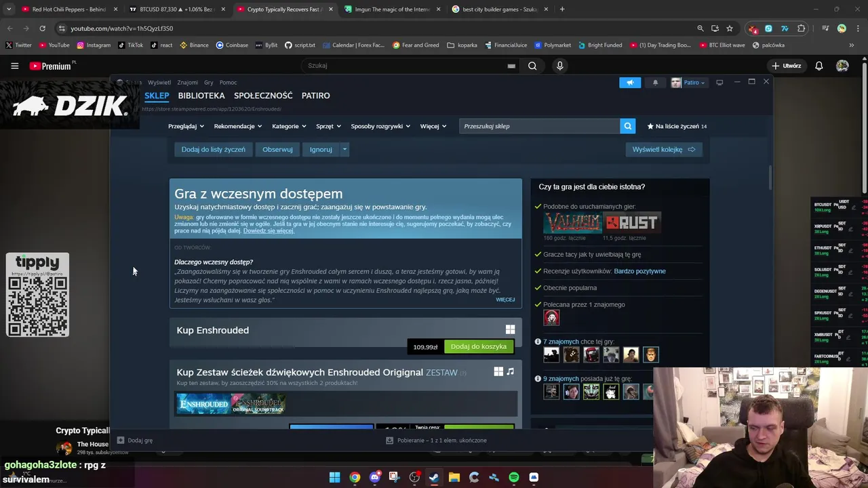Expand developer note with WIĘCEJ link
The image size is (868, 488).
point(505,300)
